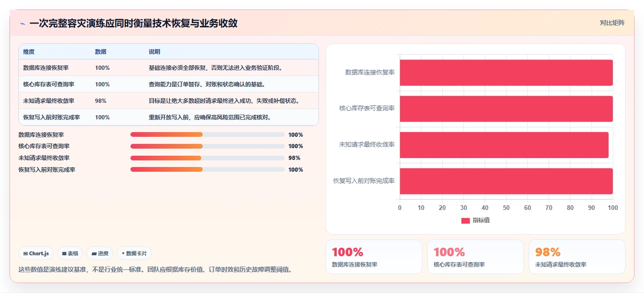This screenshot has height=293, width=644.
Task: Select table cell 未知请求最终收敛率
Action: pos(49,100)
